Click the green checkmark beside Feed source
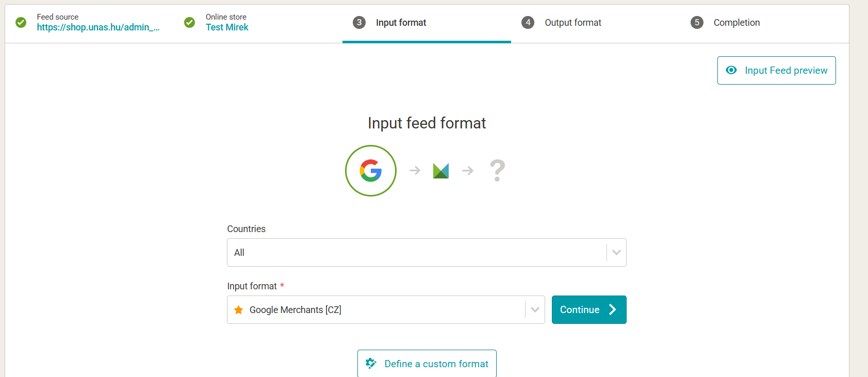Image resolution: width=868 pixels, height=377 pixels. click(21, 22)
